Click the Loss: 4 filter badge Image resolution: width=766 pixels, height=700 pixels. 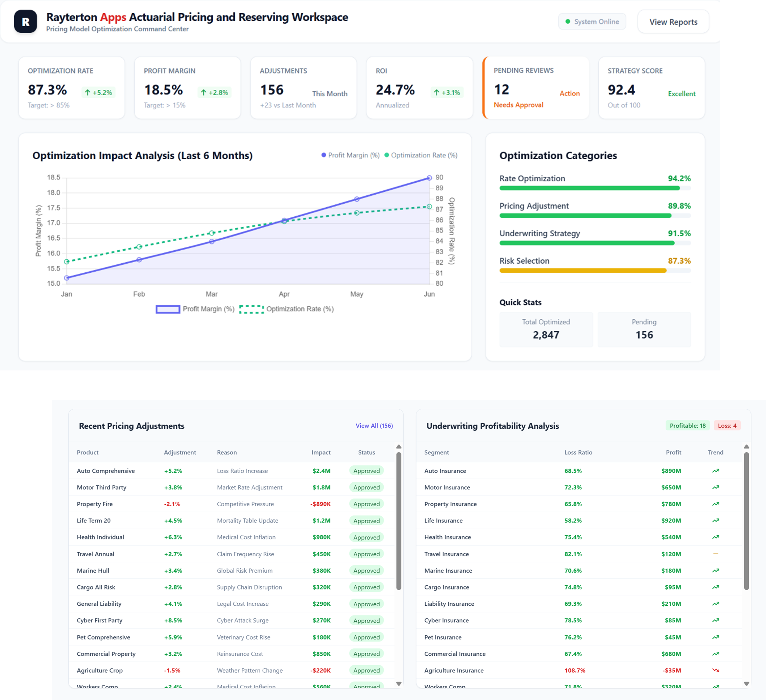click(x=727, y=426)
